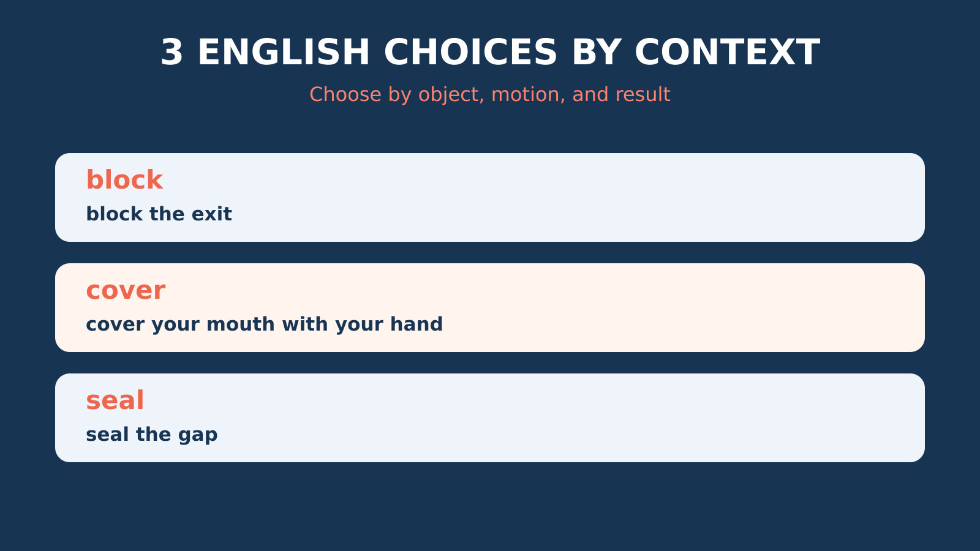Click the word "CHOICES" in the heading

pyautogui.click(x=470, y=53)
